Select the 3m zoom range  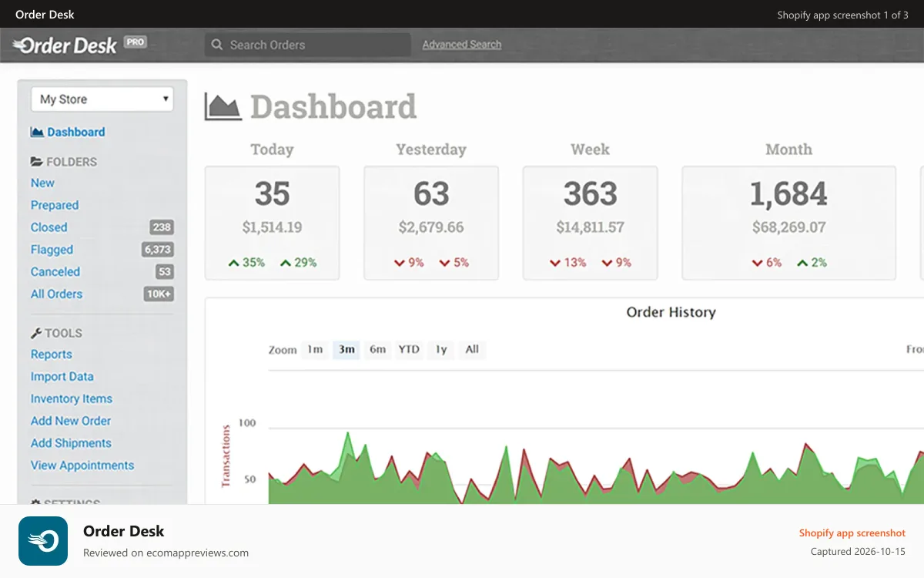[346, 349]
